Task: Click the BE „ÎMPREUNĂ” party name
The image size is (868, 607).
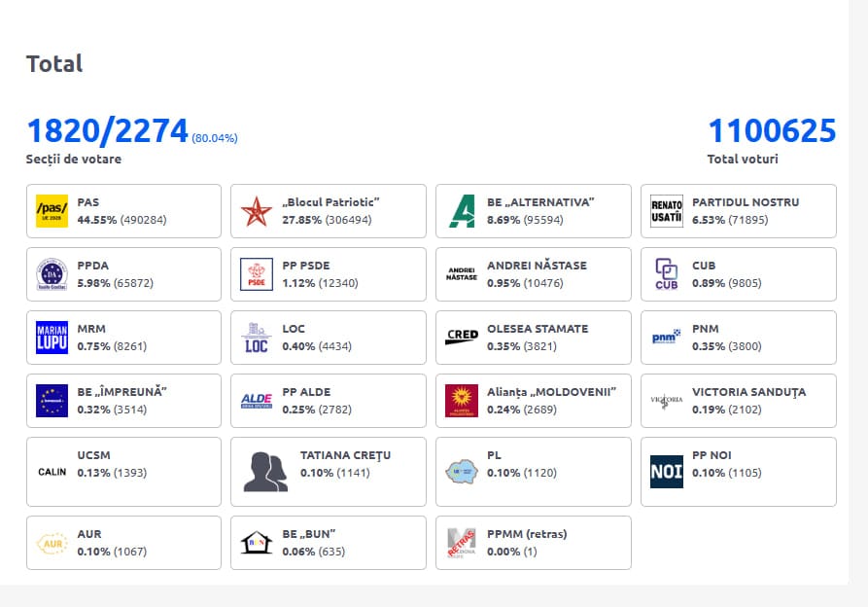Action: click(x=122, y=392)
